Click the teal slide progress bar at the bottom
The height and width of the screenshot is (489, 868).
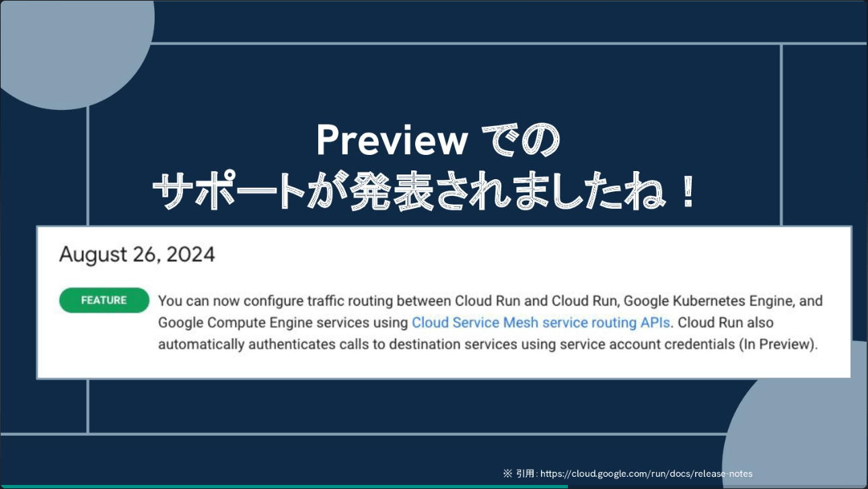point(284,486)
